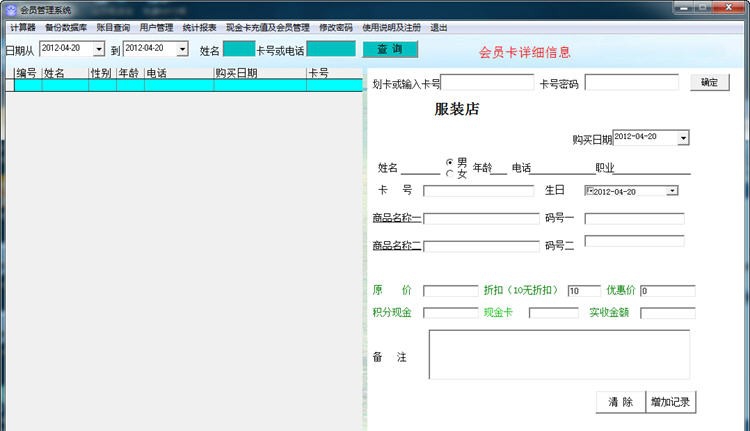Click the 码号一 input field

(634, 219)
